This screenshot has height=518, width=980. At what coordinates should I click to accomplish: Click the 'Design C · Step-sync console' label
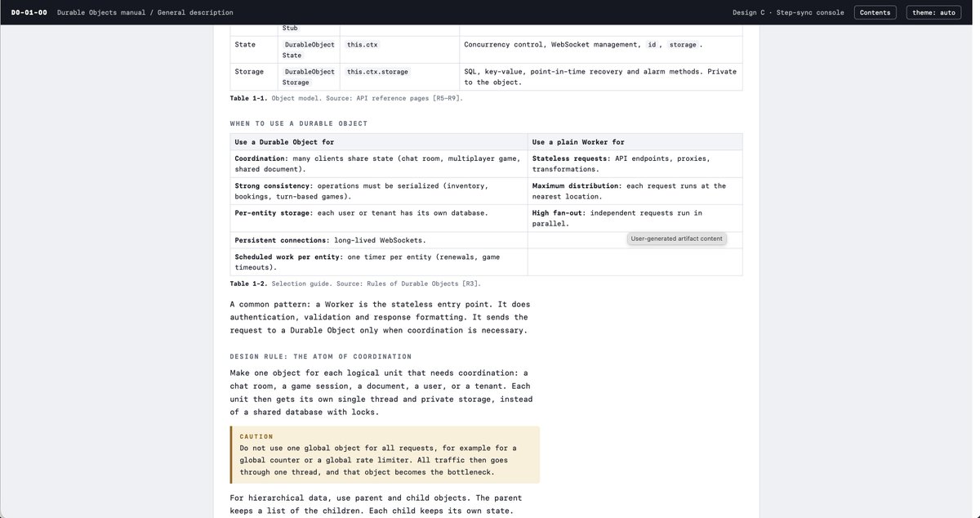pyautogui.click(x=788, y=12)
